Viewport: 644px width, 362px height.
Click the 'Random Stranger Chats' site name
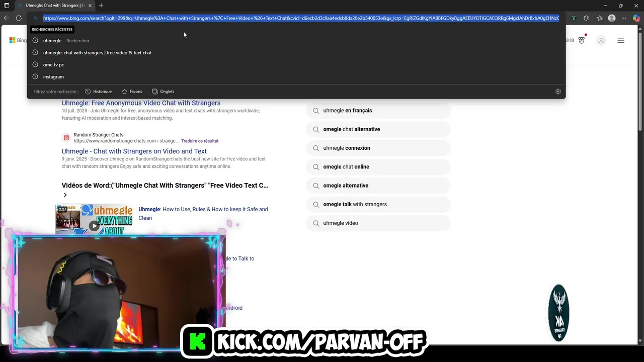coord(99,135)
